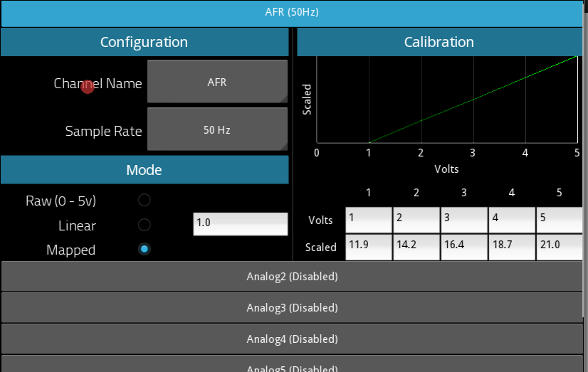
Task: Expand the Analog5 (Disabled) channel
Action: [x=292, y=364]
